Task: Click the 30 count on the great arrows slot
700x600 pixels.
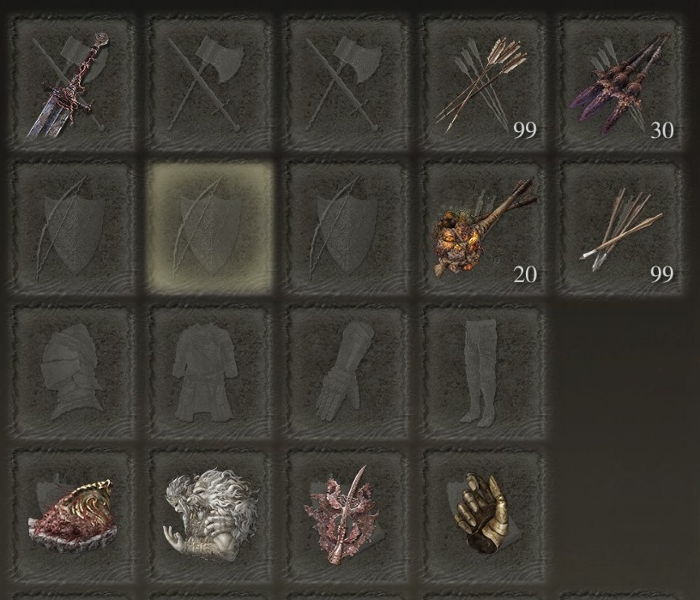Action: pos(662,129)
